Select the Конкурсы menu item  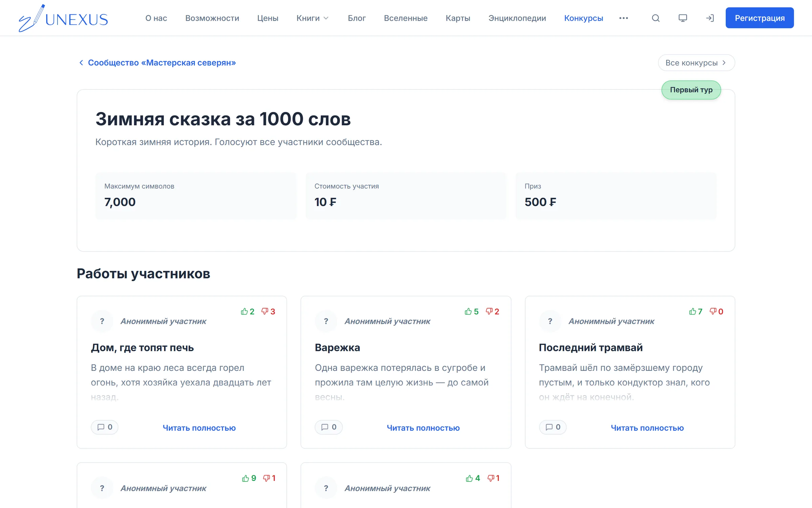tap(584, 18)
